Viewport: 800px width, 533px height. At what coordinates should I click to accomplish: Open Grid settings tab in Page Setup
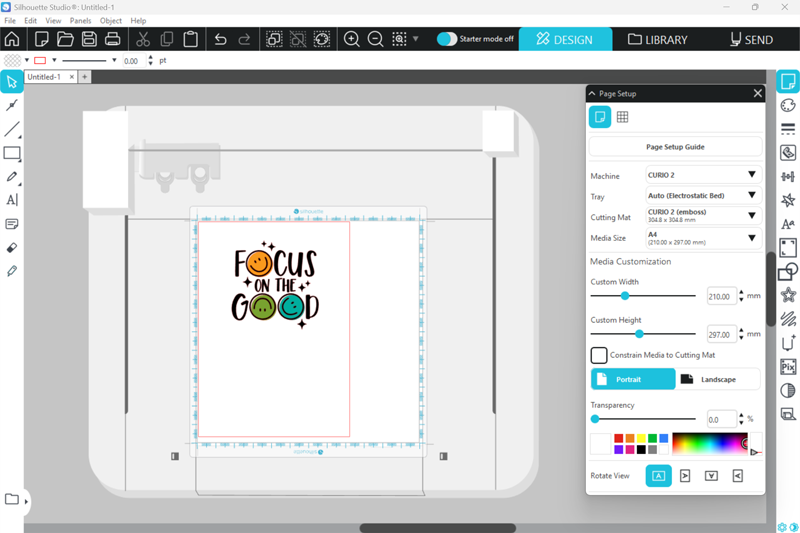pyautogui.click(x=622, y=117)
